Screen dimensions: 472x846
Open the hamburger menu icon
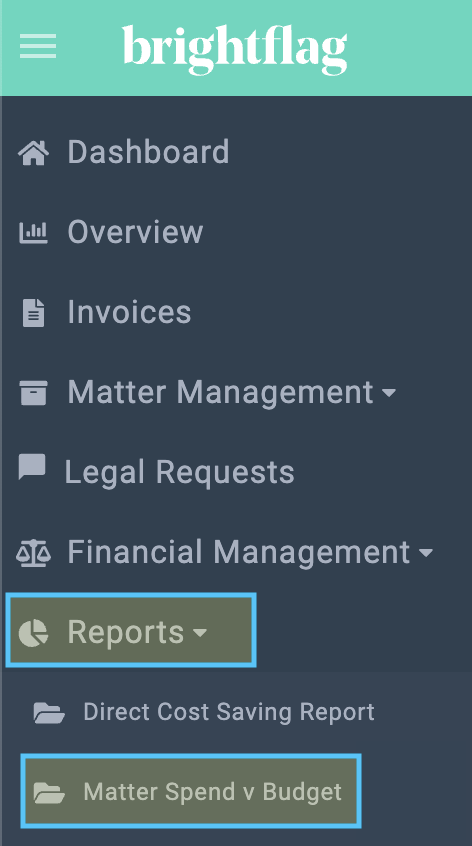coord(38,46)
